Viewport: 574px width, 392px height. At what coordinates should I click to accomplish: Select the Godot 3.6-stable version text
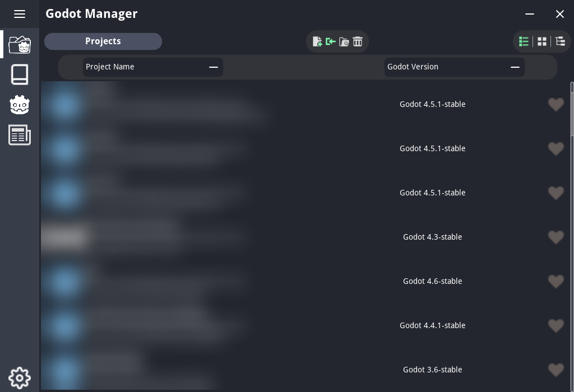coord(432,370)
